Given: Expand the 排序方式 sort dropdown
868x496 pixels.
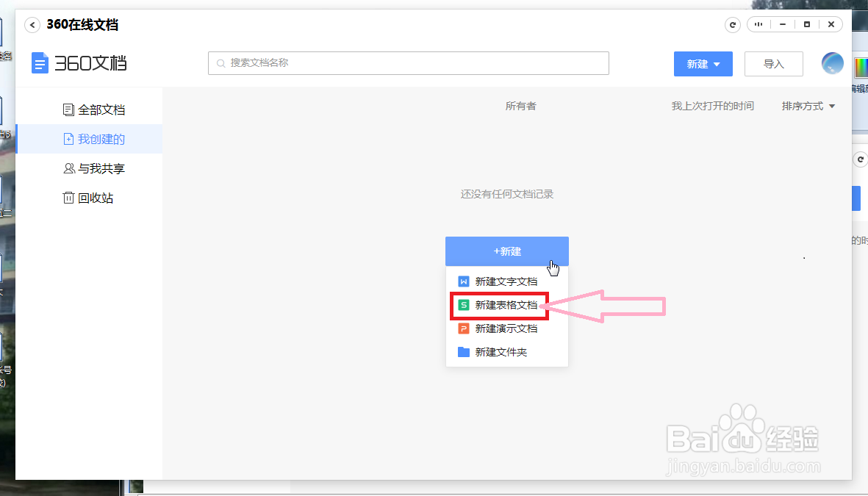Looking at the screenshot, I should click(808, 106).
